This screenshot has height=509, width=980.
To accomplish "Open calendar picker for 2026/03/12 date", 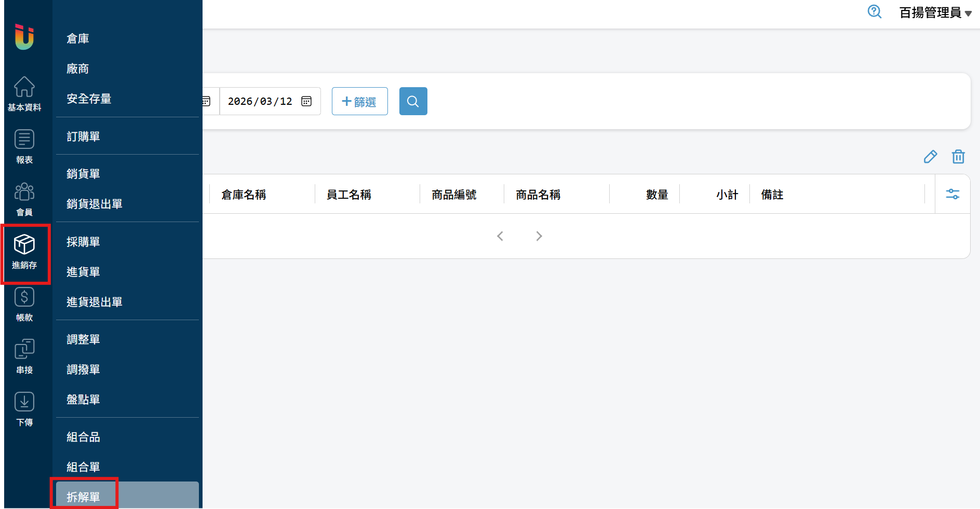I will [306, 101].
